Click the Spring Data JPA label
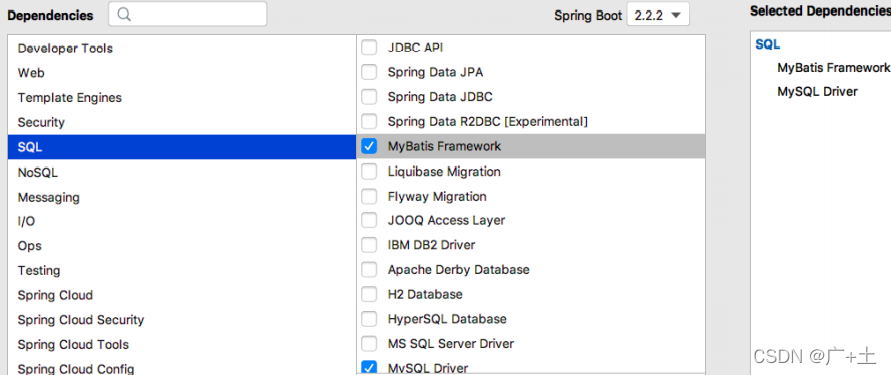 (435, 72)
